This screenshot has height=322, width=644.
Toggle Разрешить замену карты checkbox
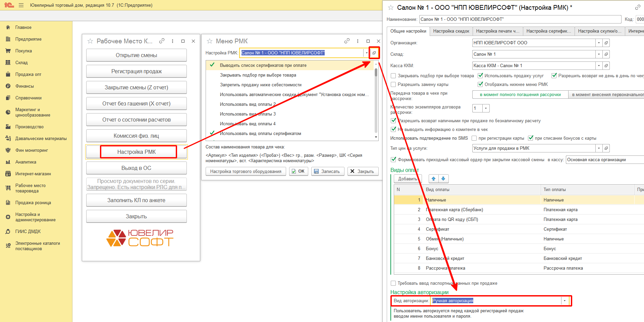pyautogui.click(x=393, y=85)
